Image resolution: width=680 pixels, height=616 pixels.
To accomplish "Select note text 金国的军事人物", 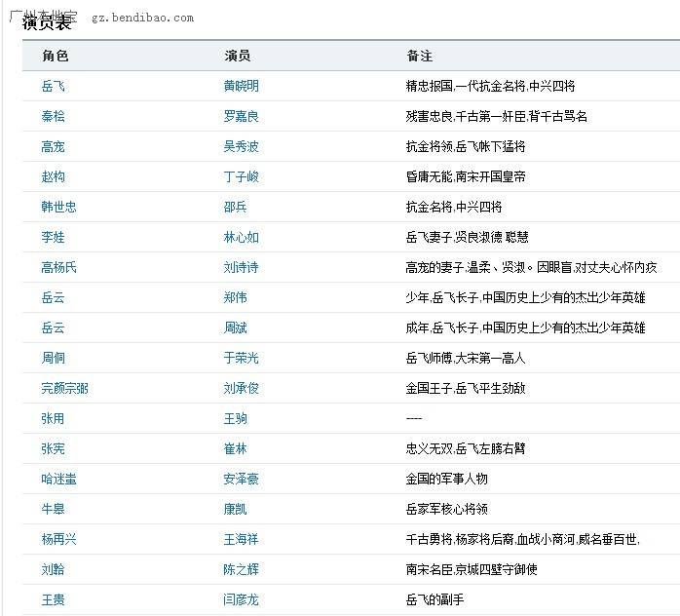I will [447, 479].
